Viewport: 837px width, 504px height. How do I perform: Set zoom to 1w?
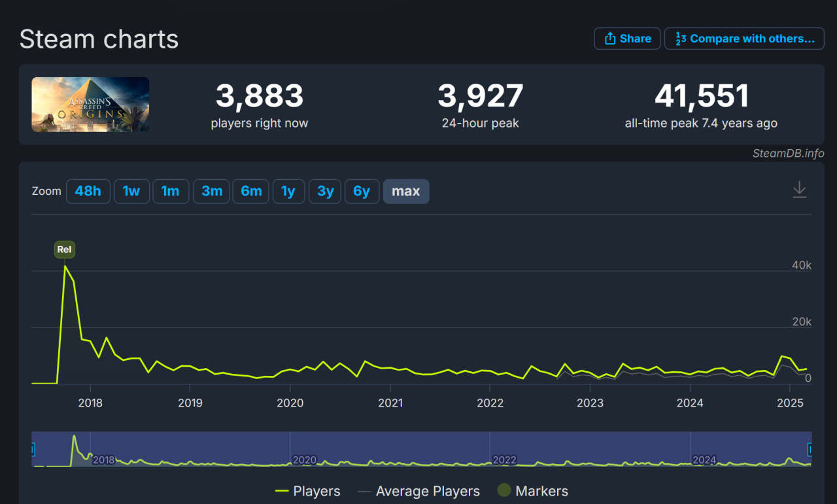pos(131,192)
